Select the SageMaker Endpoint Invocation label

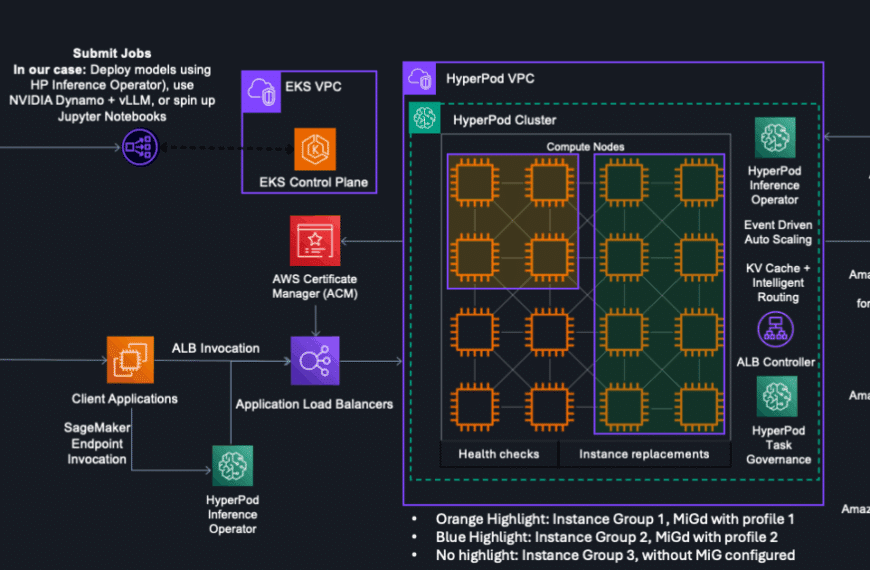pyautogui.click(x=98, y=443)
